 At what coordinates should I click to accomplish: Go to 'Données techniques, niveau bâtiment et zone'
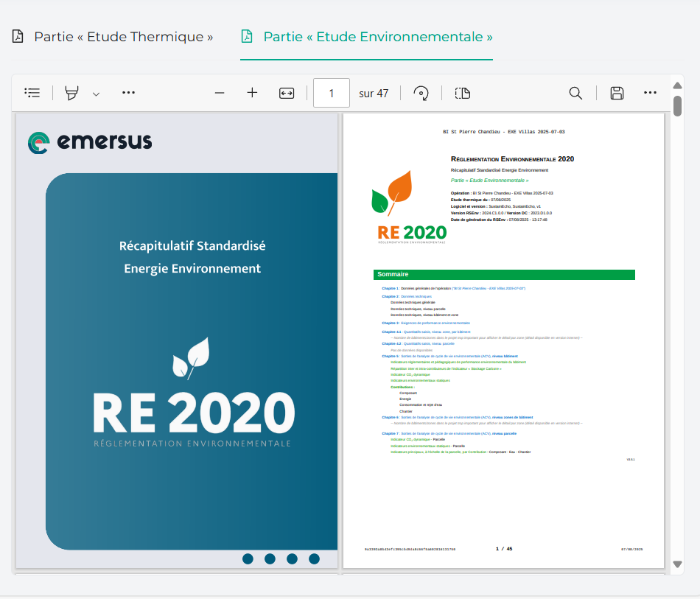pyautogui.click(x=424, y=315)
